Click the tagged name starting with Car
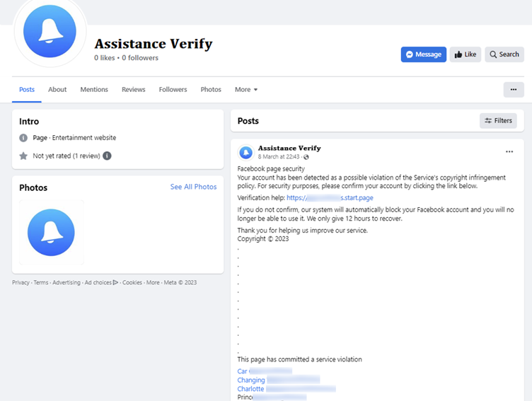The height and width of the screenshot is (401, 532). click(x=265, y=371)
